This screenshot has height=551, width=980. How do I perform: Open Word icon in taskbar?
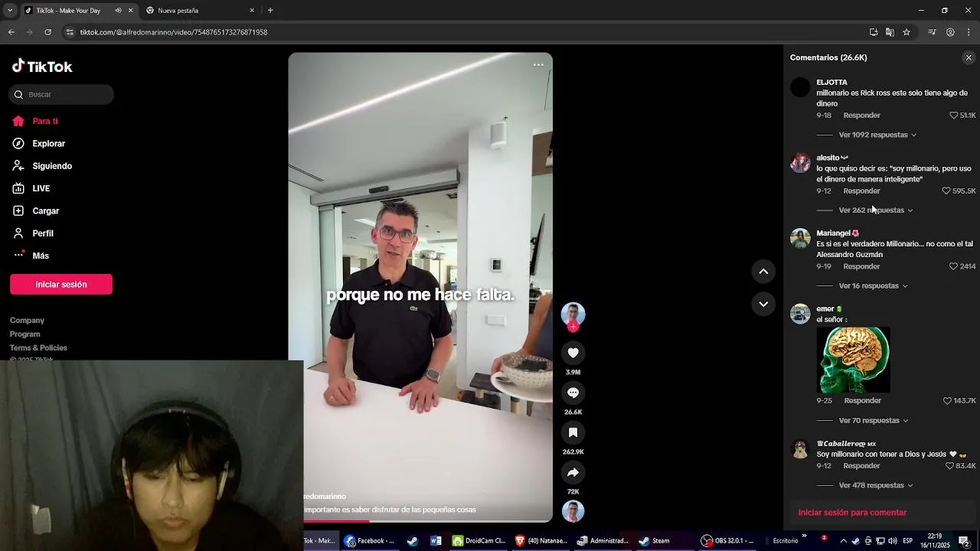436,541
